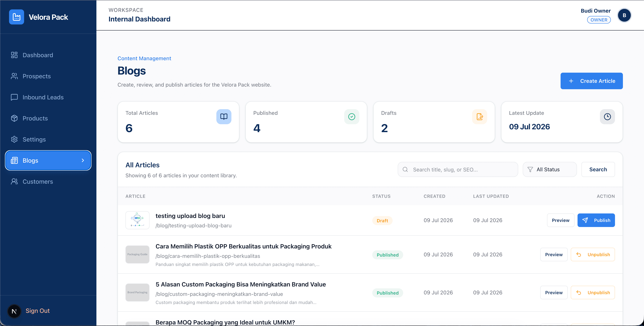Unpublish 5 Alasan Custom Packaging article
Viewport: 644px width, 326px height.
[593, 292]
